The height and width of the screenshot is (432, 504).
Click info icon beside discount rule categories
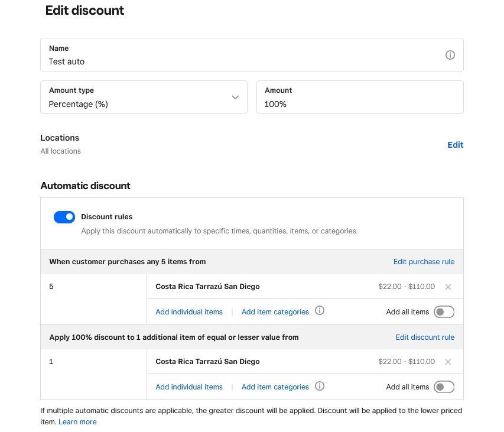320,386
